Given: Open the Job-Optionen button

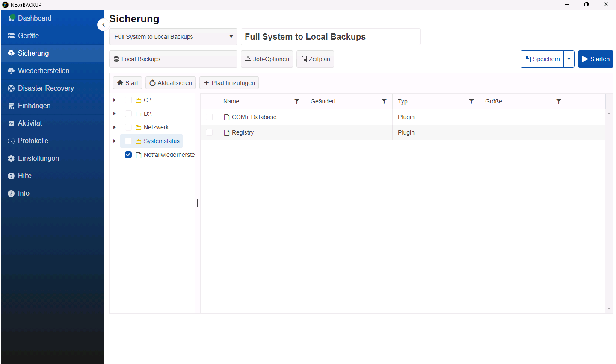Looking at the screenshot, I should [x=267, y=59].
